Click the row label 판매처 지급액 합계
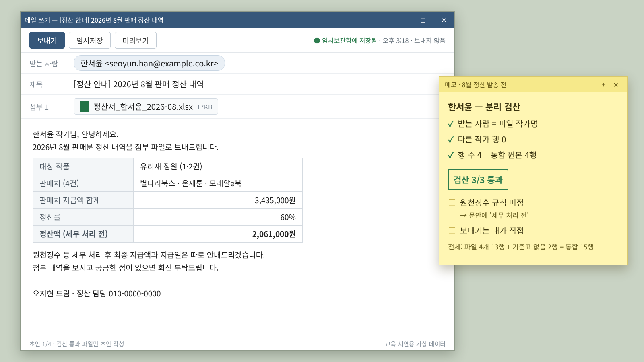This screenshot has width=644, height=362. pos(70,200)
